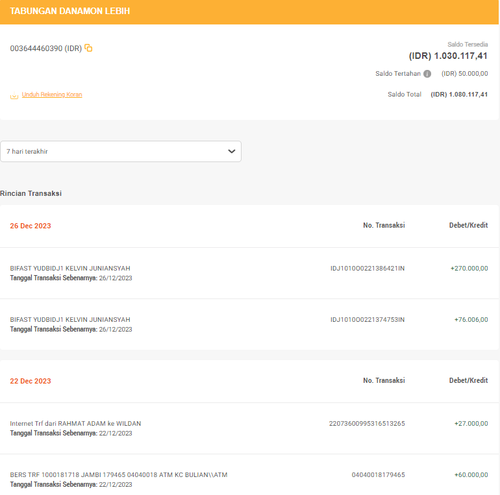The height and width of the screenshot is (495, 500).
Task: Click the download icon beside Unduh Rekening Koran
Action: tap(14, 96)
